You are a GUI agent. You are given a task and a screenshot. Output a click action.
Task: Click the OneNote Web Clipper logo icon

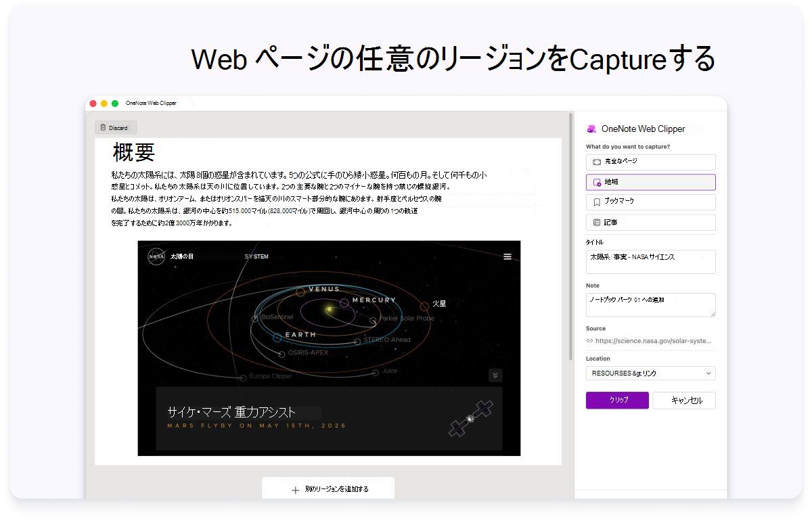[591, 129]
